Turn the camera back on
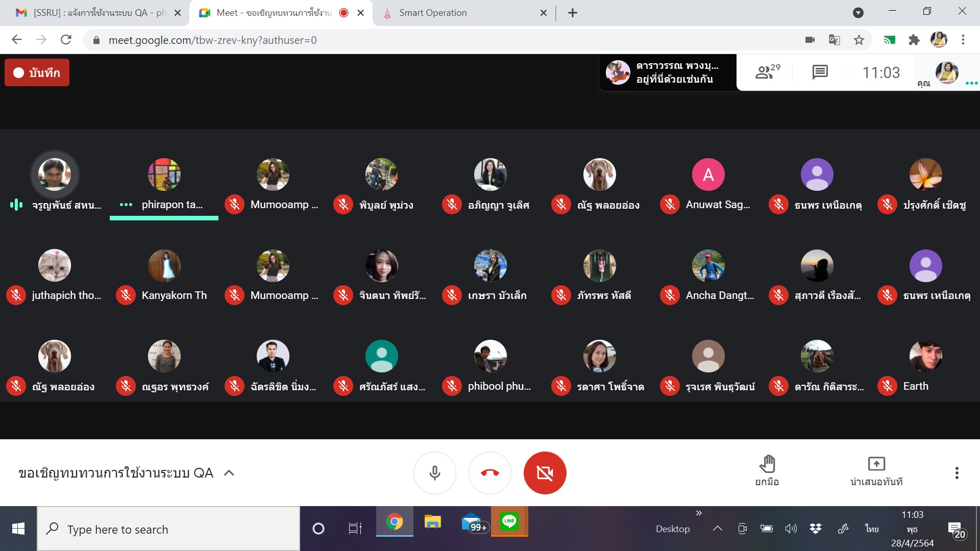 (x=545, y=473)
